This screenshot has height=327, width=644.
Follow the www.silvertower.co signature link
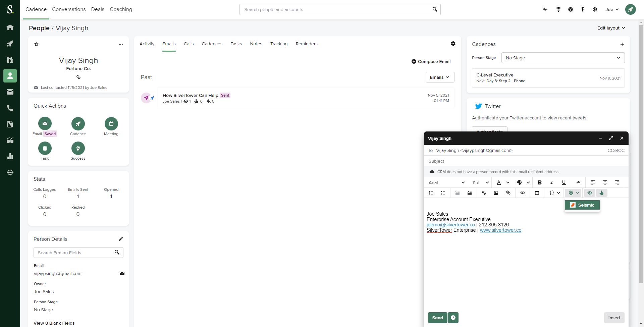point(500,230)
